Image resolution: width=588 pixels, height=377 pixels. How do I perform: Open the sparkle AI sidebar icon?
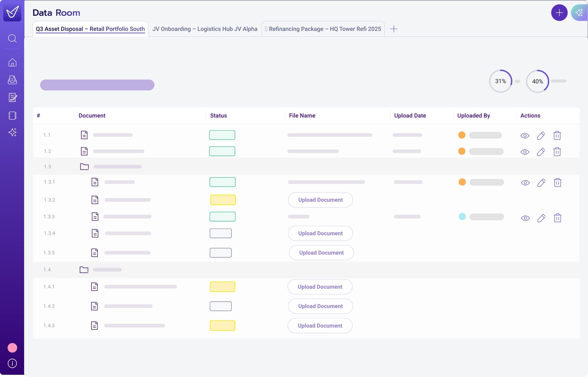point(13,132)
